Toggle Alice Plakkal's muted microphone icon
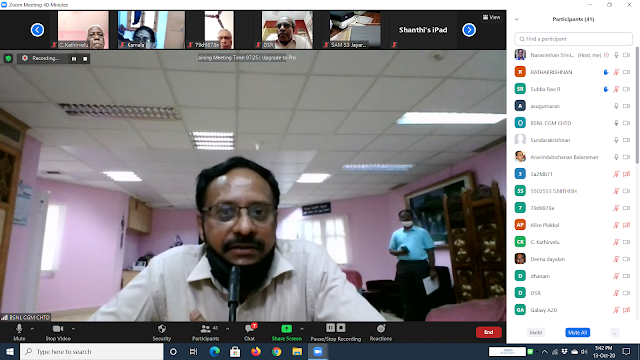 click(616, 225)
